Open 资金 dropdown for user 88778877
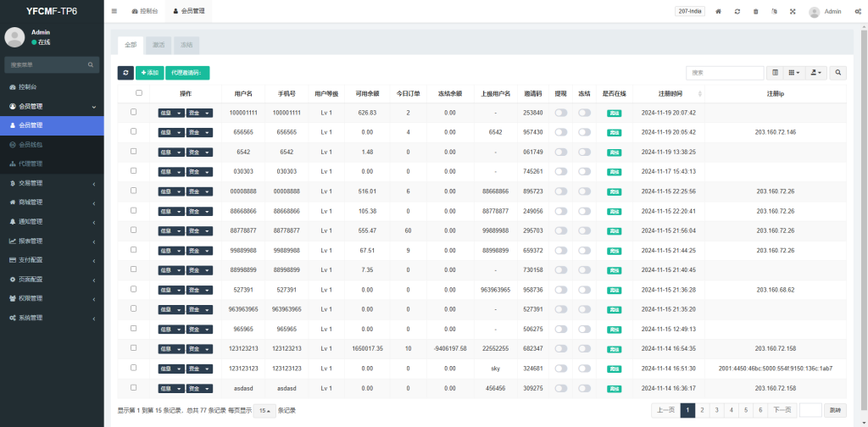The height and width of the screenshot is (427, 868). point(199,230)
